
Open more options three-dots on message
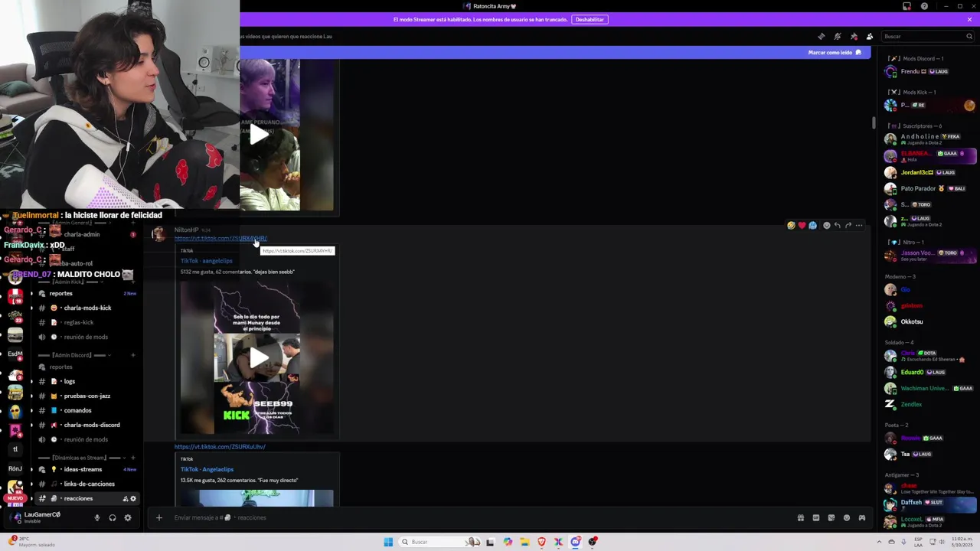click(859, 226)
